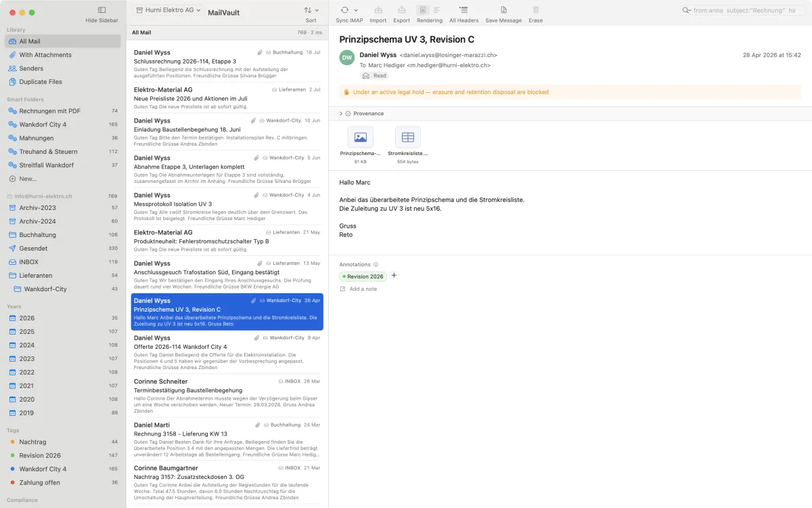Viewport: 812px width, 508px height.
Task: Click the Save Message icon
Action: 503,10
